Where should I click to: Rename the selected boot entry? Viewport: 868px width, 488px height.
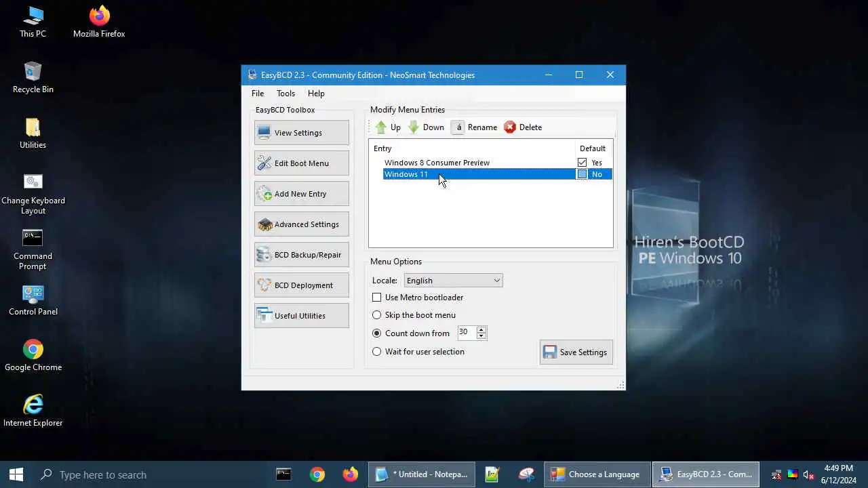(x=475, y=127)
